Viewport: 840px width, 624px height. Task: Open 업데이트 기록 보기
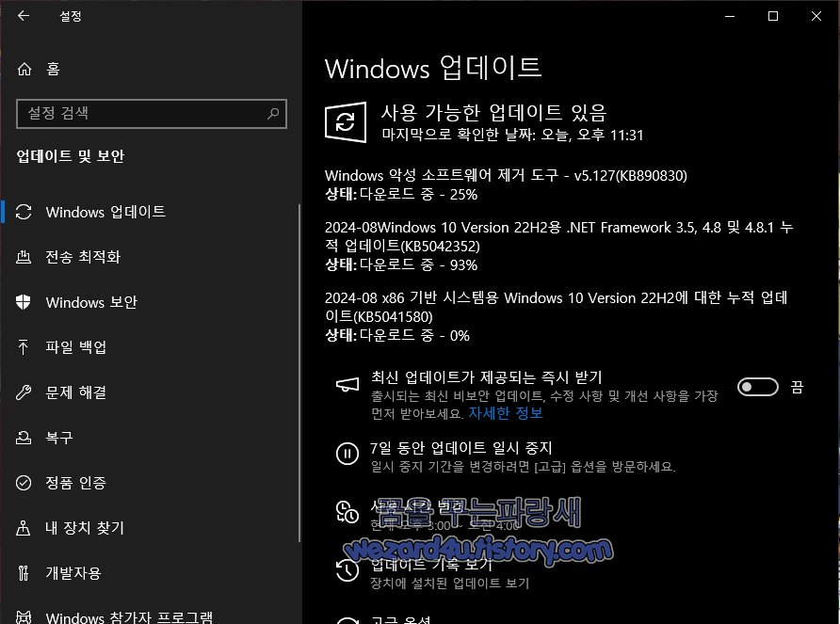click(x=431, y=564)
